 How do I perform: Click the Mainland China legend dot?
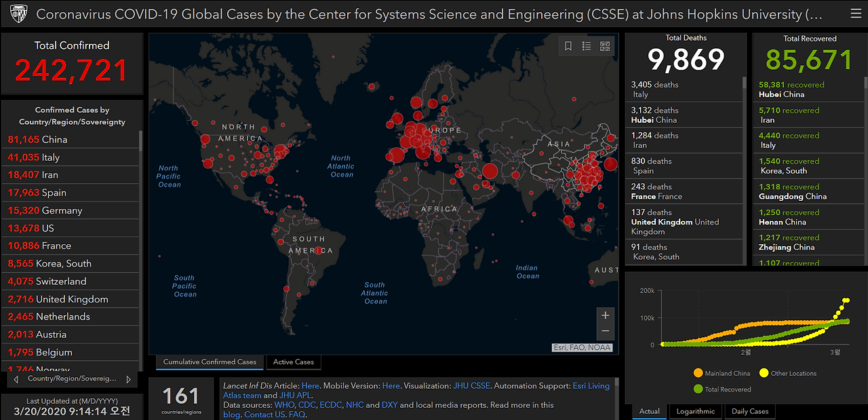coord(698,373)
